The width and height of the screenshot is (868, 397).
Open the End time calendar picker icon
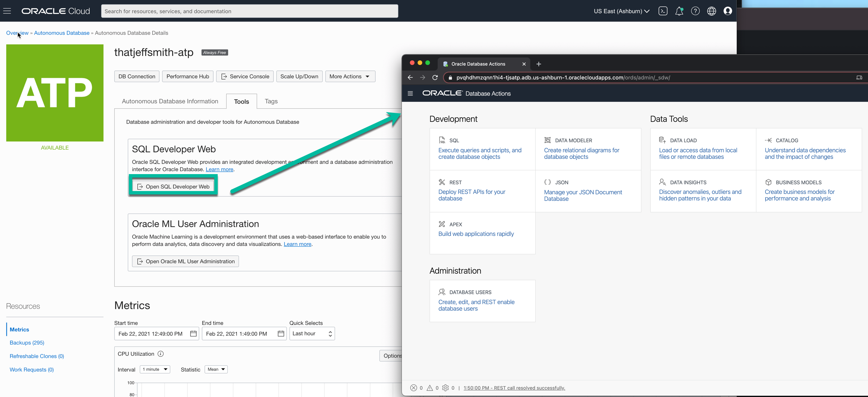[x=281, y=334]
